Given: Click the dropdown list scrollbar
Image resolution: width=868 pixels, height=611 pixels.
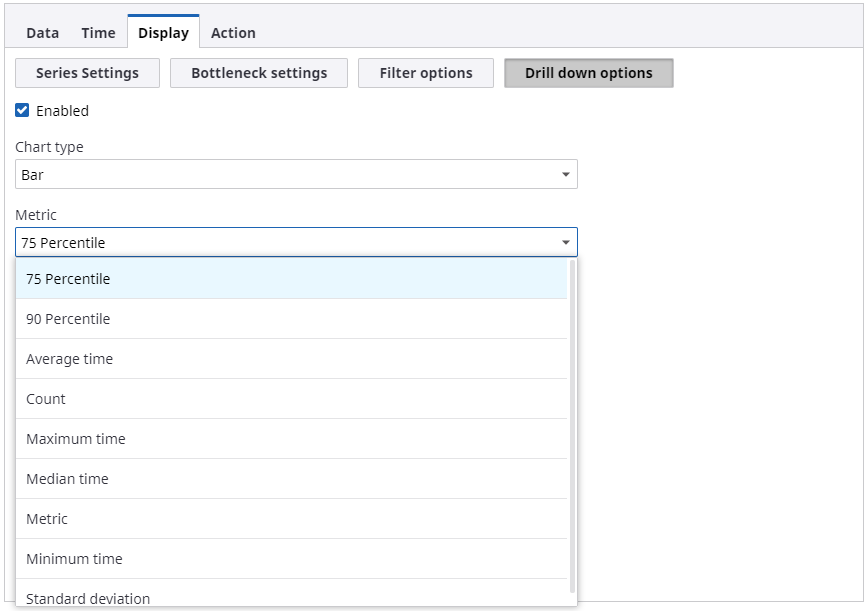Looking at the screenshot, I should coord(572,420).
